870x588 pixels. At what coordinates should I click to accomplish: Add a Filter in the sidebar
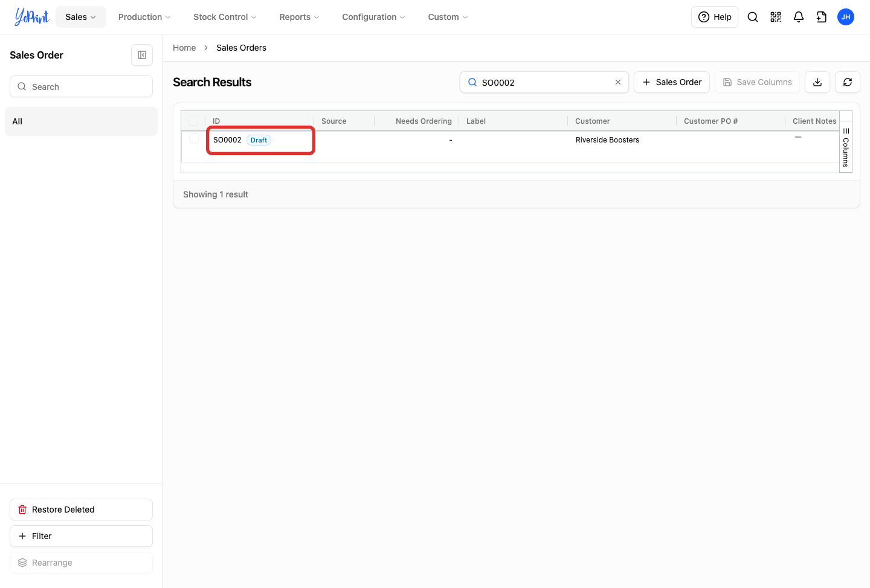tap(81, 536)
